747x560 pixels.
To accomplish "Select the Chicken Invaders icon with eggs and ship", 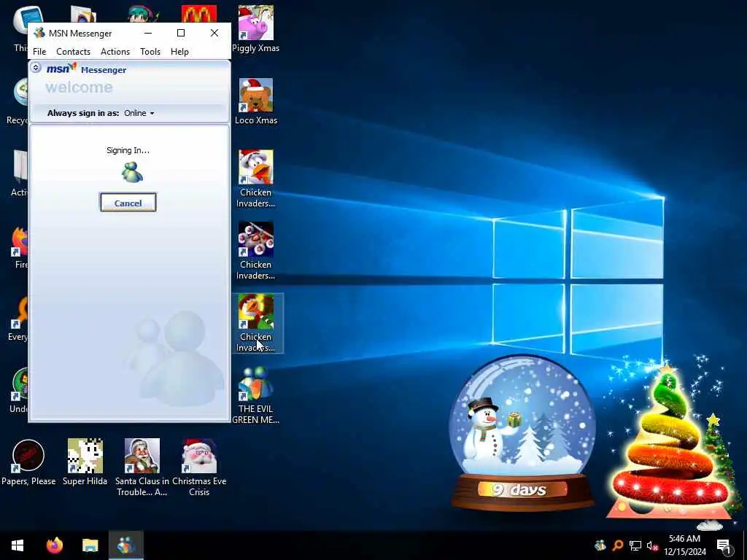I will (256, 251).
